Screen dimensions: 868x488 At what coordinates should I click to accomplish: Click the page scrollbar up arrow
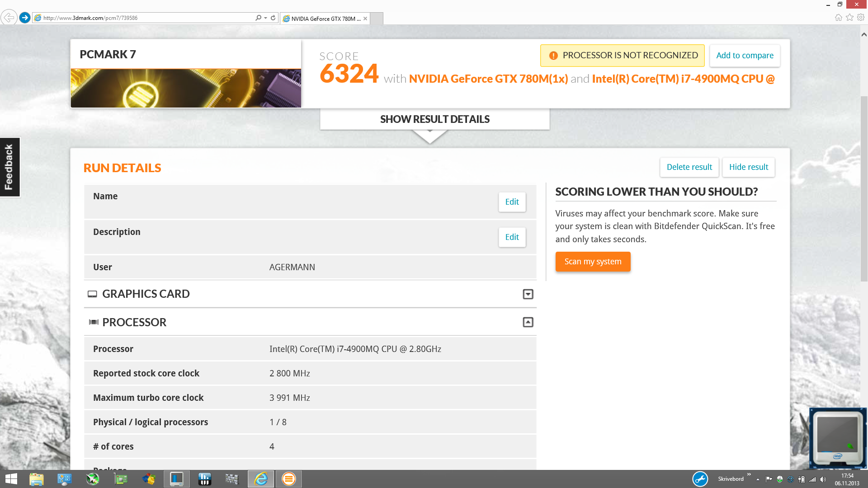pos(864,34)
